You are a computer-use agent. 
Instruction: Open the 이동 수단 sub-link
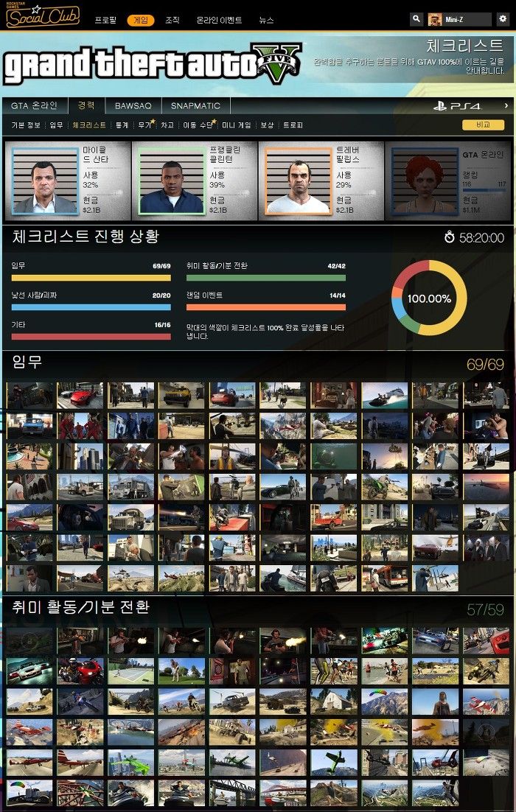click(x=198, y=125)
